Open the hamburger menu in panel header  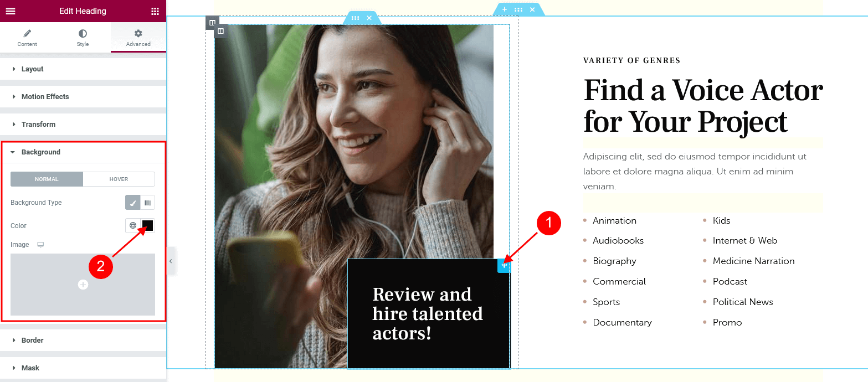click(x=11, y=11)
